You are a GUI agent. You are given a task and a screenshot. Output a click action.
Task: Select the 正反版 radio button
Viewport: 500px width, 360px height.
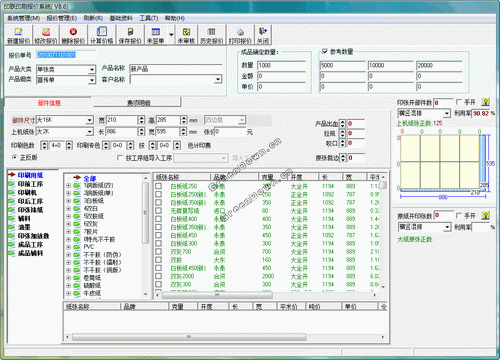coord(14,157)
